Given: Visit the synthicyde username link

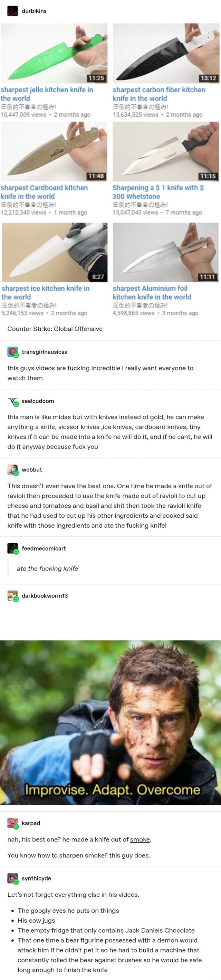Looking at the screenshot, I should [37, 878].
